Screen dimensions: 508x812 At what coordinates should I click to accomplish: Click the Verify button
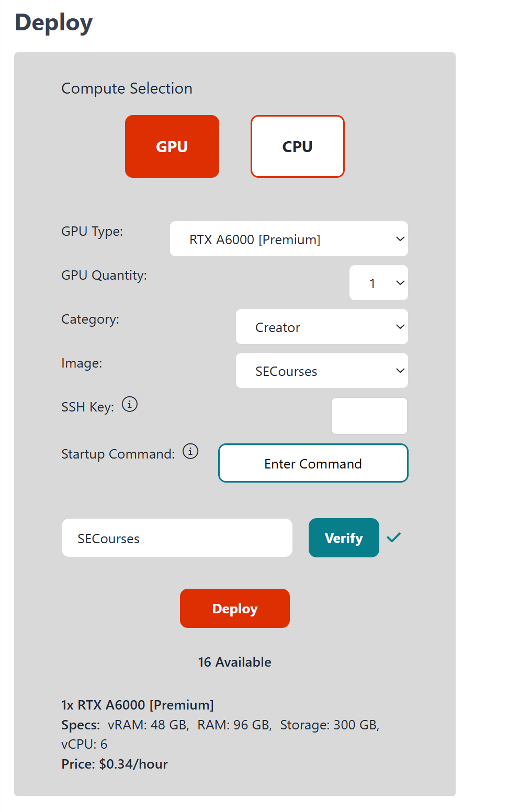344,538
